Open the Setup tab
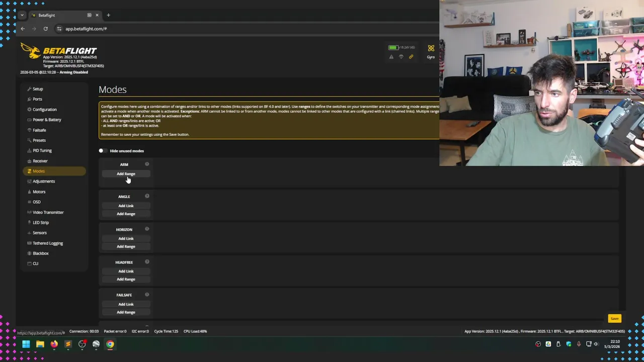Viewport: 644px width, 362px height. tap(54, 89)
